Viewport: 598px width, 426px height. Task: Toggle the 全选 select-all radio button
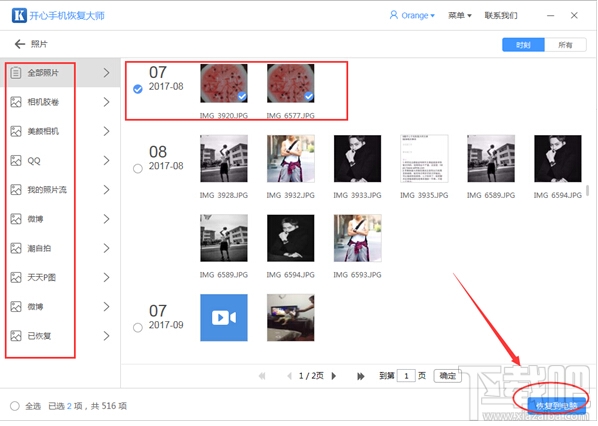tap(15, 406)
